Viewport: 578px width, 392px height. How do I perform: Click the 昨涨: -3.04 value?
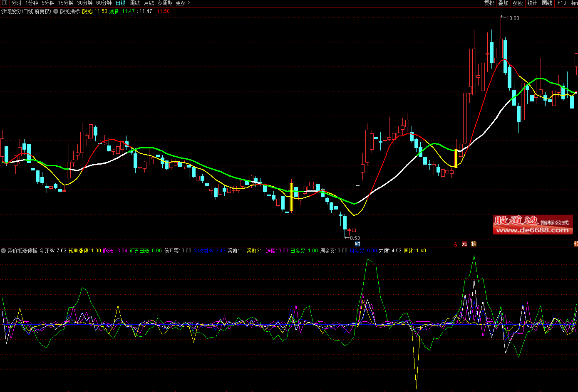[115, 251]
